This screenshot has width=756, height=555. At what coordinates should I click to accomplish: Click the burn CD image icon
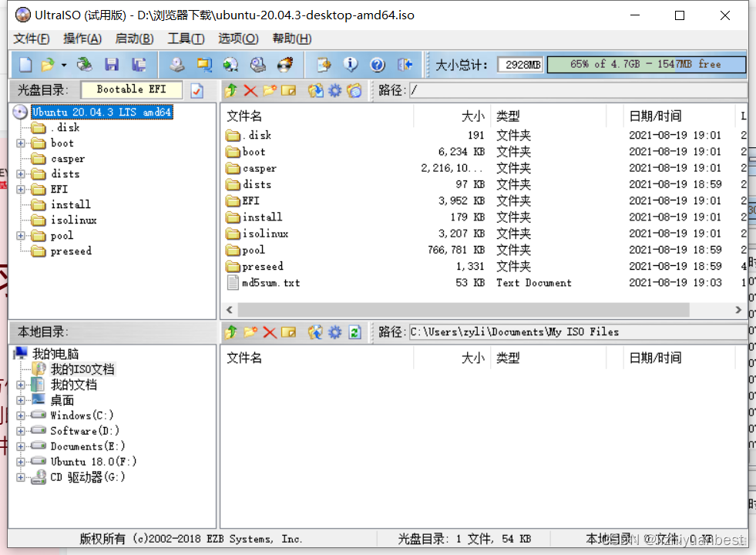point(285,65)
